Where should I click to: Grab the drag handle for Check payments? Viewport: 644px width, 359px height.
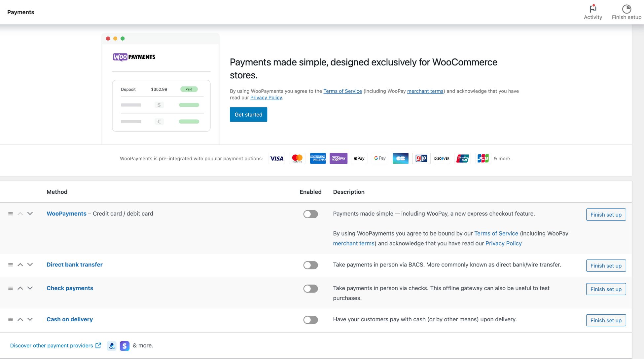(11, 288)
